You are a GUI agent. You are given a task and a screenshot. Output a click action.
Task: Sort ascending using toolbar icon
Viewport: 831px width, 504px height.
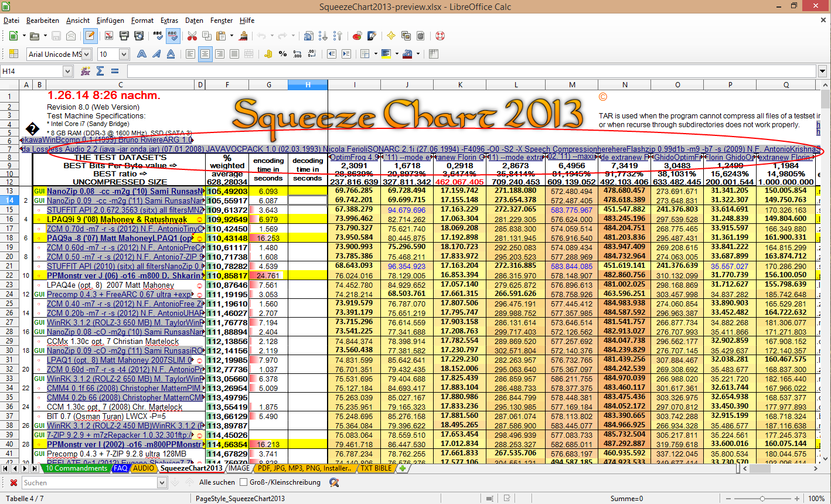[x=323, y=36]
